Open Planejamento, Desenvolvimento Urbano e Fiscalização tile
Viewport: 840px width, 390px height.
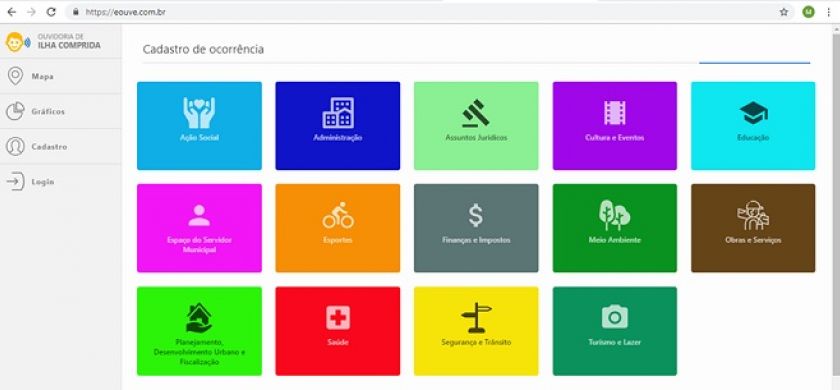click(x=199, y=331)
